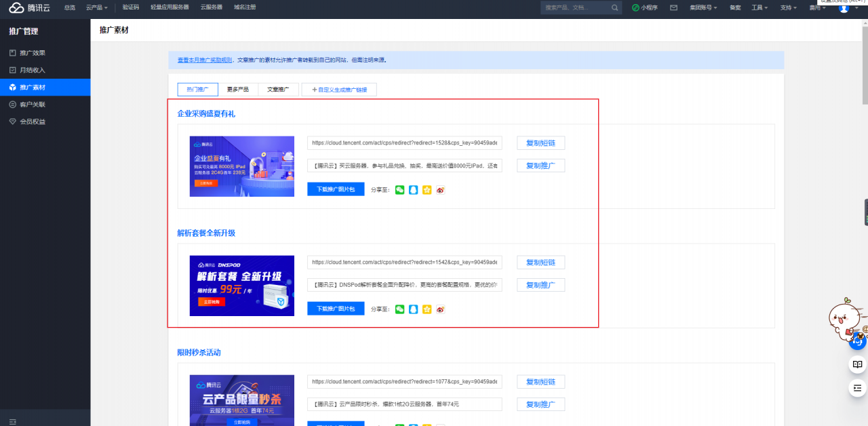The height and width of the screenshot is (426, 868).
Task: Click the 推广效果 sidebar icon
Action: click(x=13, y=53)
